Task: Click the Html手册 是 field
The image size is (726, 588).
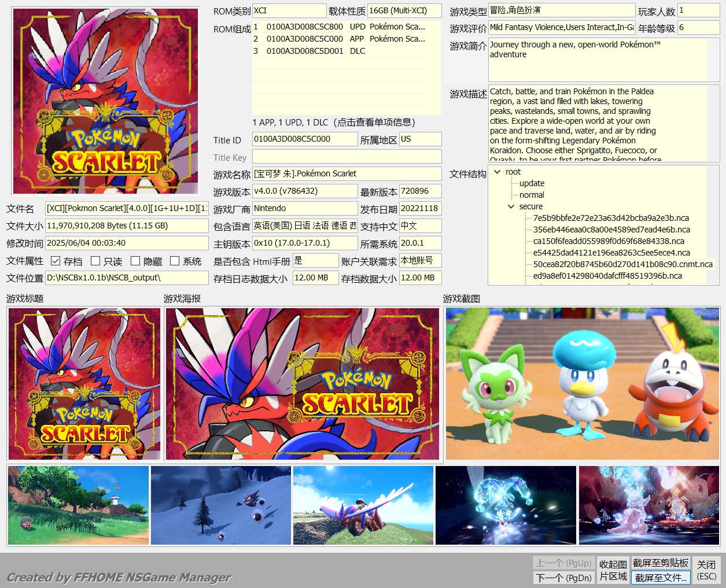Action: coord(315,261)
